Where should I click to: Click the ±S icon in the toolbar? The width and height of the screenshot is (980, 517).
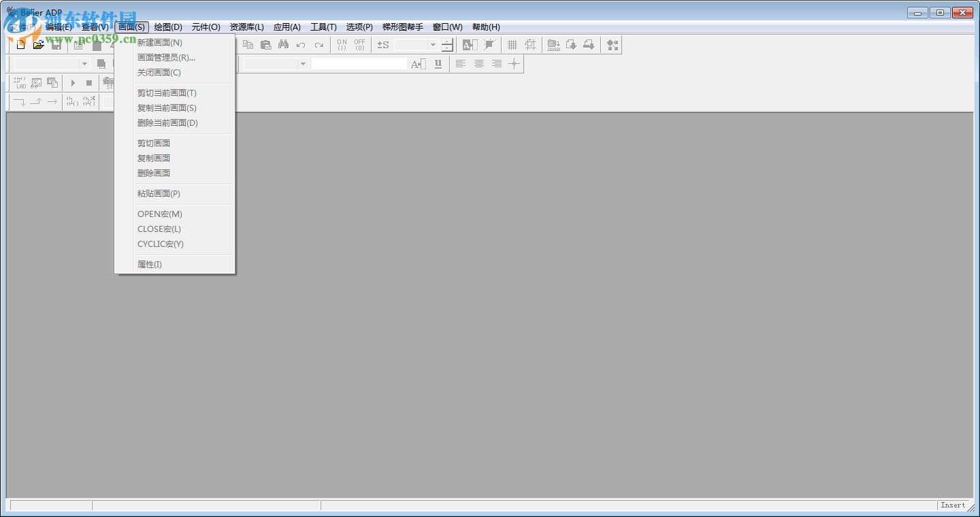pos(383,45)
